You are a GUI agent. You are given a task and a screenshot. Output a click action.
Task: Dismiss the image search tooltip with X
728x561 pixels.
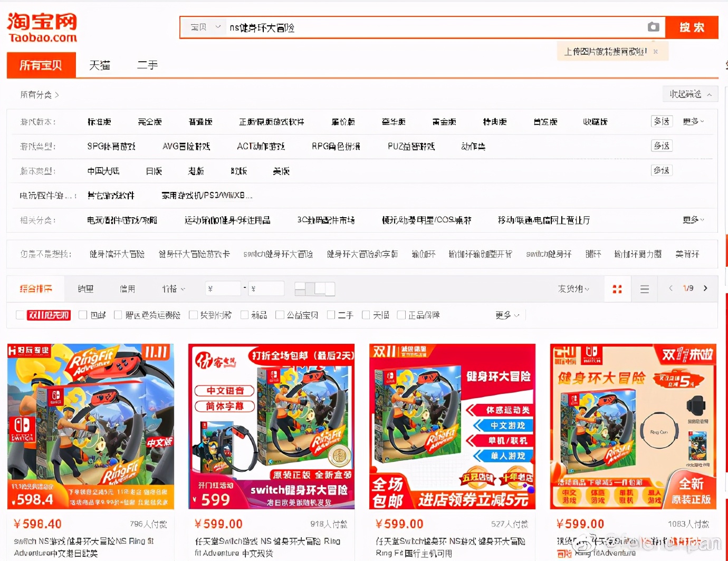655,51
